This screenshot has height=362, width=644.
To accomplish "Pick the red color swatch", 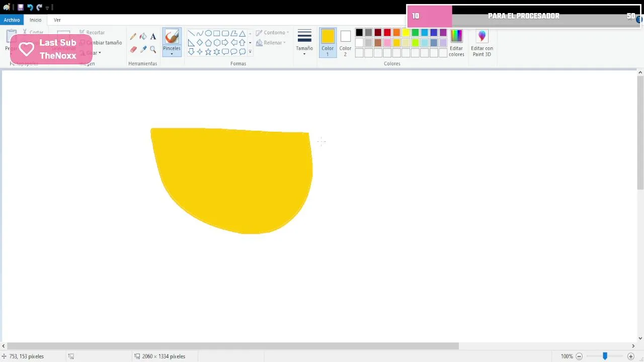I will [387, 33].
